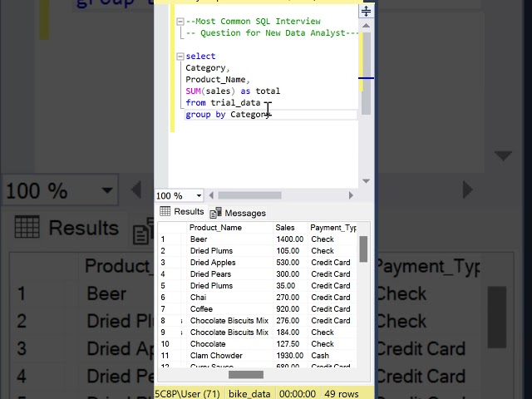
Task: Click the 1400.00 sales value
Action: [x=290, y=239]
